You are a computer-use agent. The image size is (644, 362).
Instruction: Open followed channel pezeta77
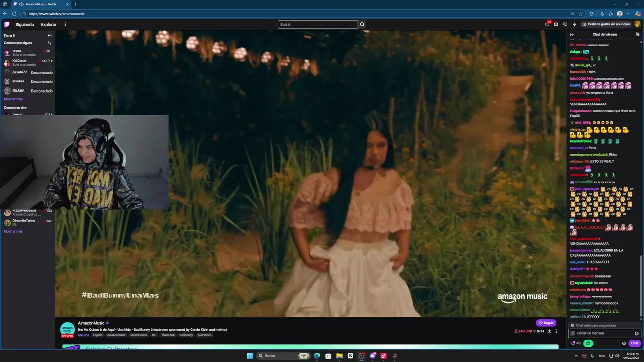(28, 72)
